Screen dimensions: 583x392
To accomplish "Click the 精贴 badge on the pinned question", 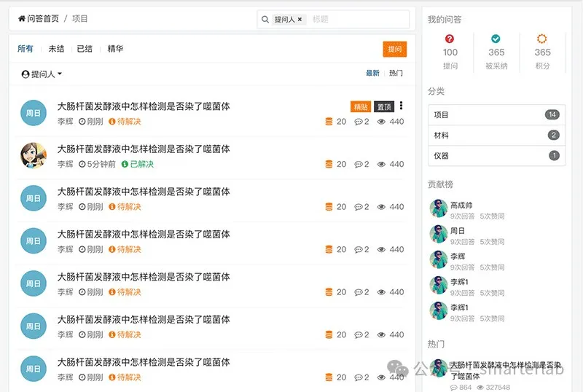I will [360, 106].
